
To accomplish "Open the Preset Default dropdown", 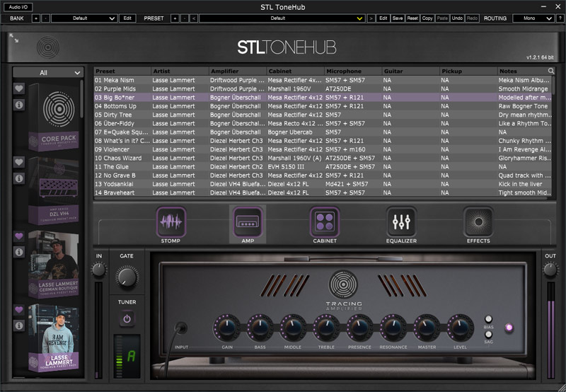I will 282,18.
